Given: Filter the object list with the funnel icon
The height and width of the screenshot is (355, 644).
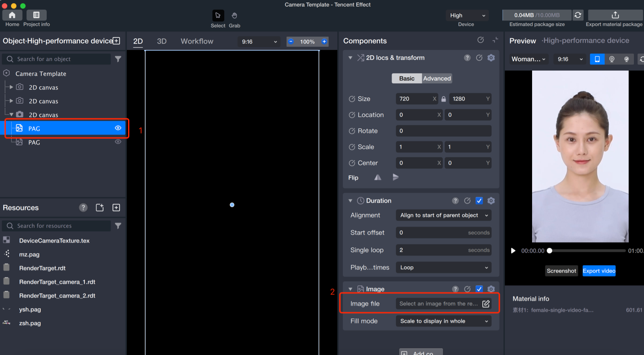Looking at the screenshot, I should (118, 59).
